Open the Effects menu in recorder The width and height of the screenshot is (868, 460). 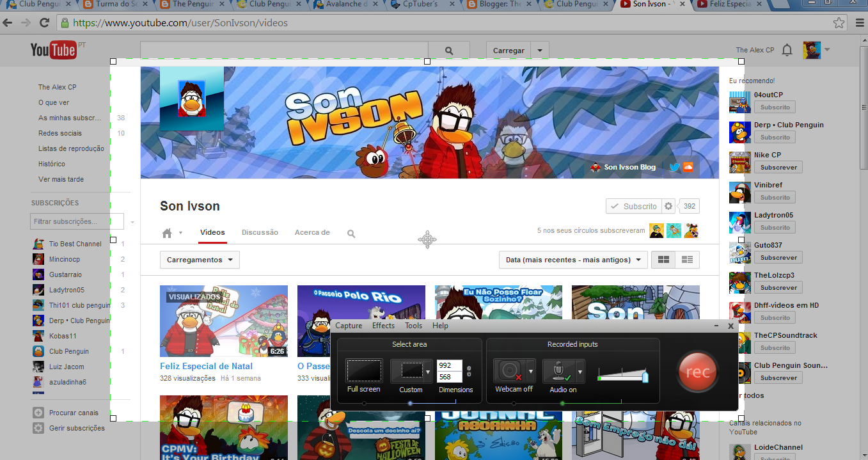pyautogui.click(x=383, y=326)
